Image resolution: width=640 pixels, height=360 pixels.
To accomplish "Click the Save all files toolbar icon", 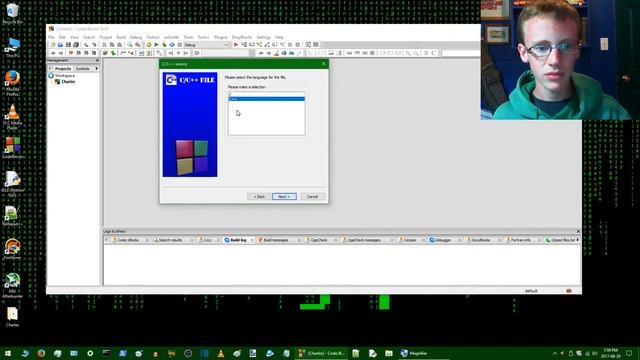I will pos(76,44).
